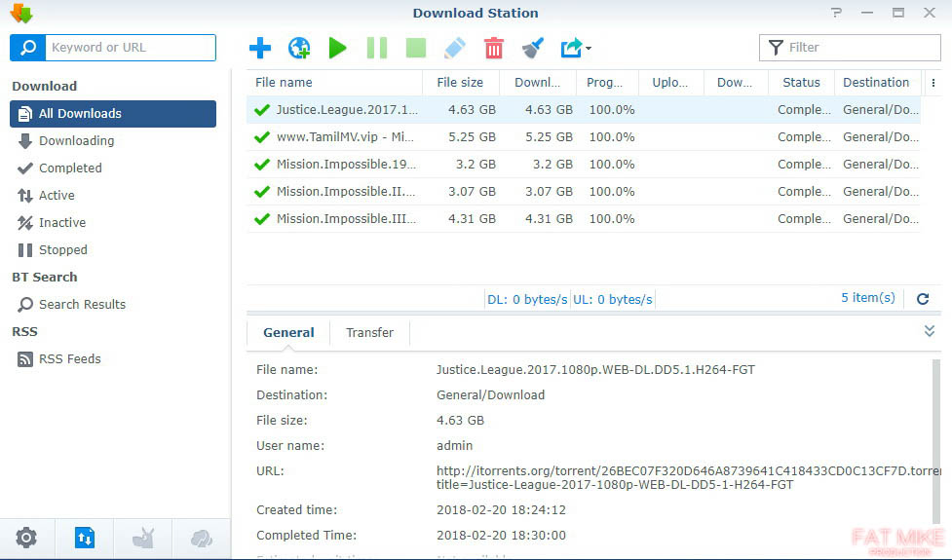Select the Mission.Impossible.19... row
Screen dimensions: 952x560
(584, 165)
